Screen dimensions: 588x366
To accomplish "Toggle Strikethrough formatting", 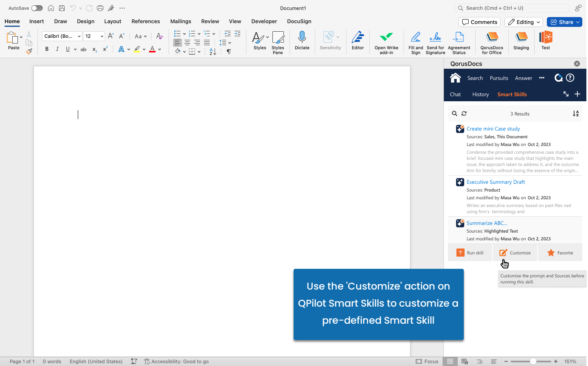I will click(x=83, y=49).
